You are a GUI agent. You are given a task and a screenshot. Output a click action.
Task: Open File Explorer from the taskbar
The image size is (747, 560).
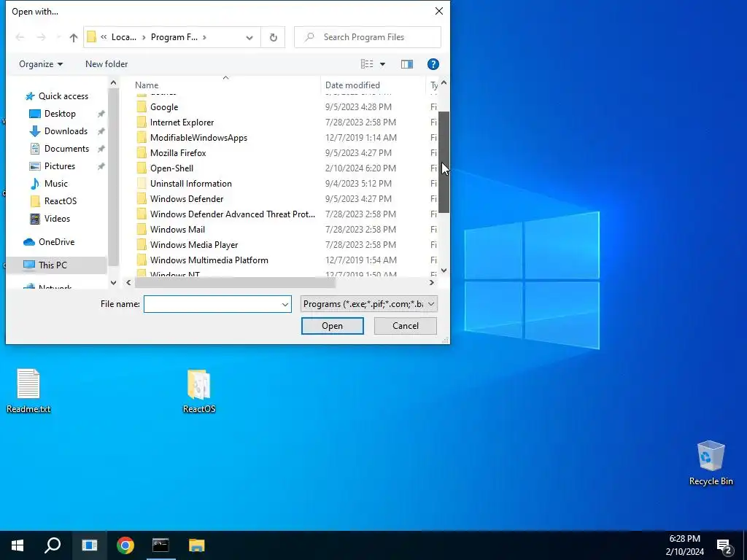pos(196,545)
